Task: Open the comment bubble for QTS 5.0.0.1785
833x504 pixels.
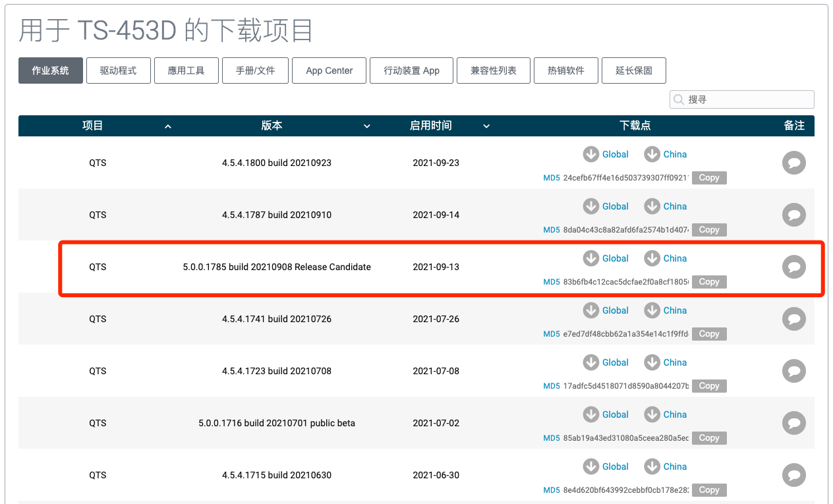Action: (793, 267)
